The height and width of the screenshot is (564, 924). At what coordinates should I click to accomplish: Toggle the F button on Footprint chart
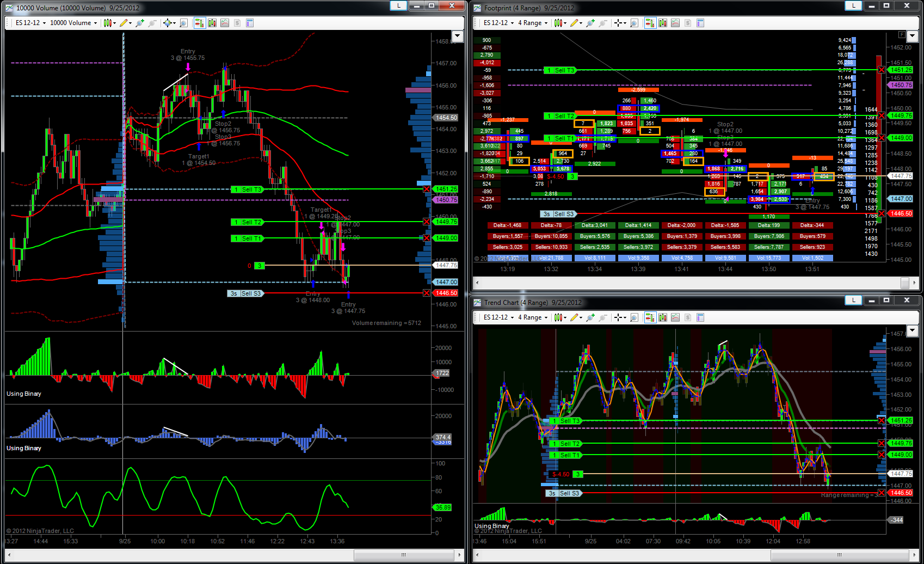pyautogui.click(x=902, y=35)
